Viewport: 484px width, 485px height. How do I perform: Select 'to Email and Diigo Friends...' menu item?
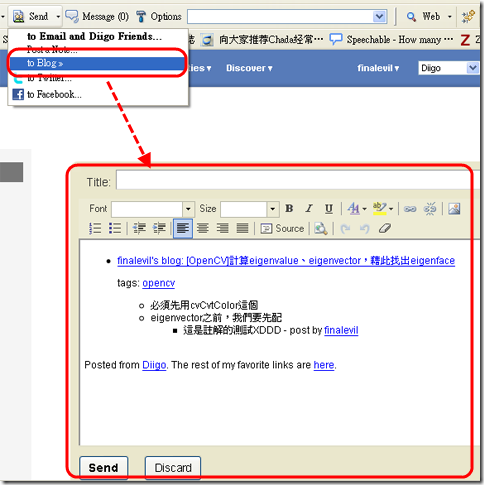click(x=94, y=36)
